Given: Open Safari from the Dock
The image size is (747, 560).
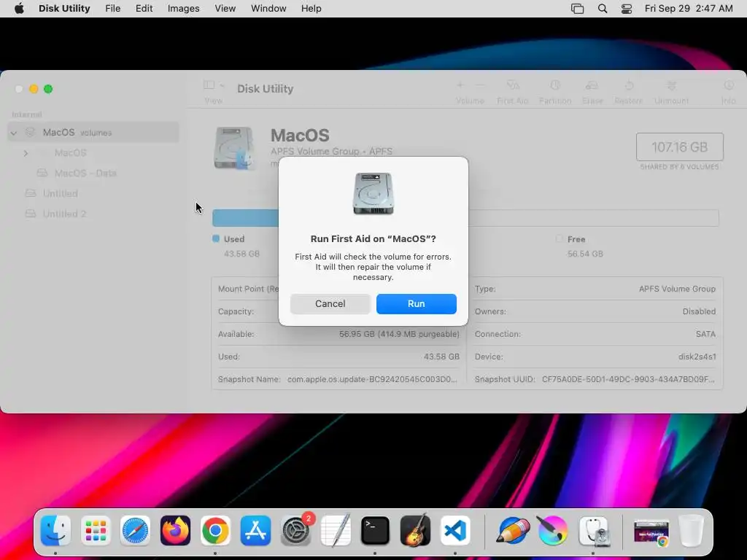Looking at the screenshot, I should pyautogui.click(x=135, y=531).
